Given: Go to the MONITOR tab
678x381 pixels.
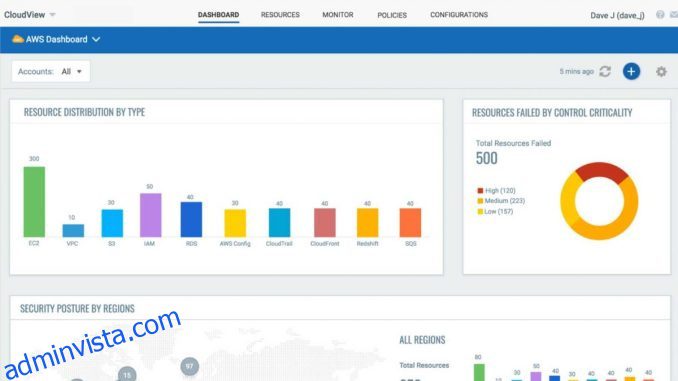Looking at the screenshot, I should pos(338,15).
